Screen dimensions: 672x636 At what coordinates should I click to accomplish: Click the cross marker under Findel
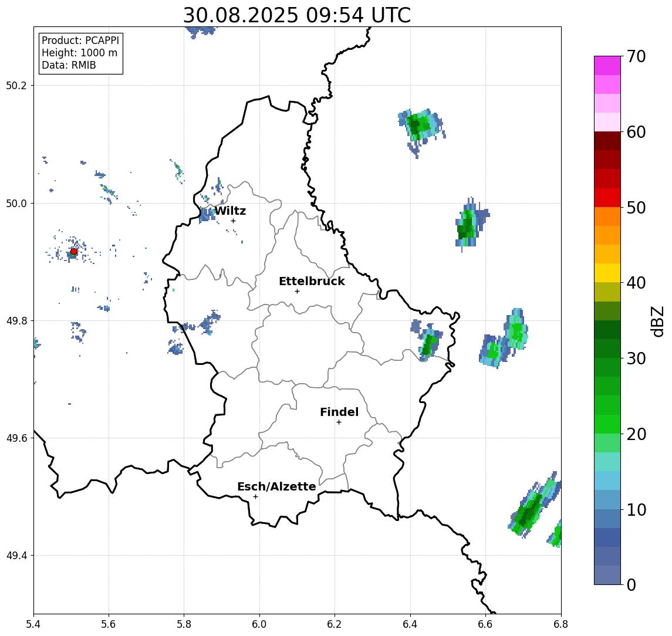[x=339, y=422]
